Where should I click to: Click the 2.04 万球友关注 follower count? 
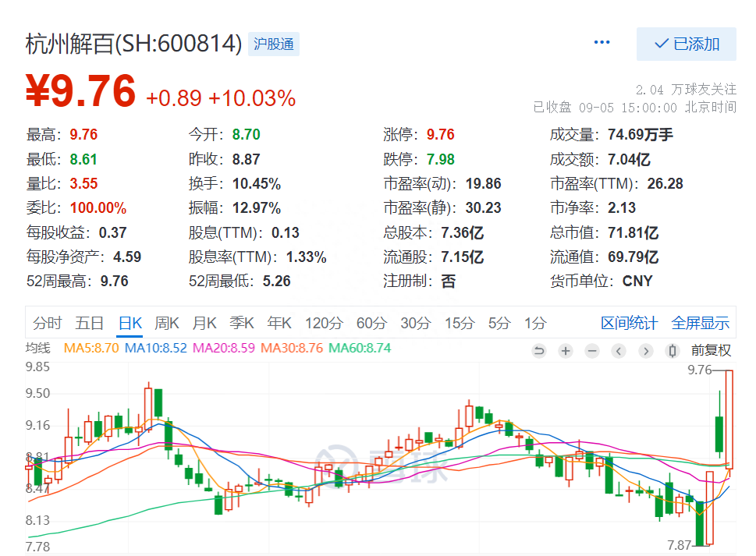click(686, 90)
